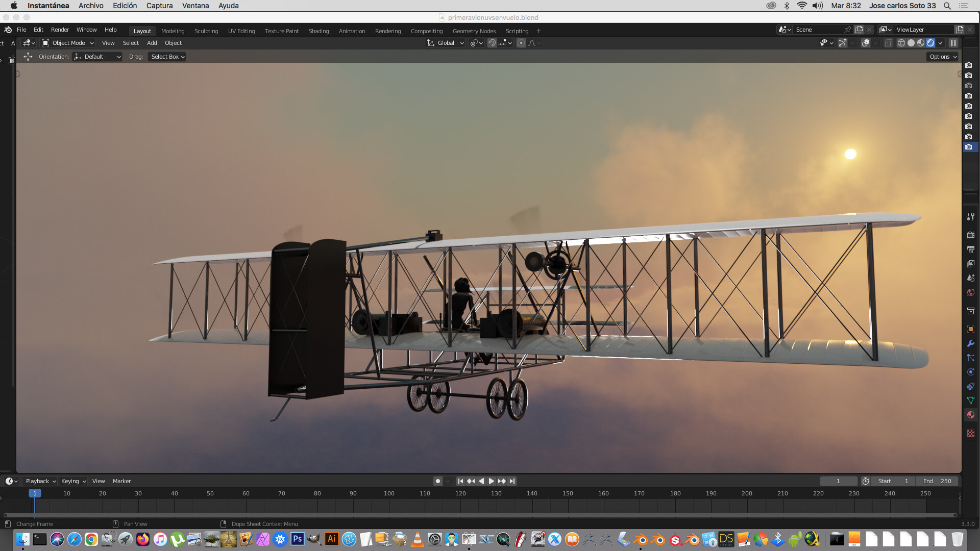Play animation in reverse
The width and height of the screenshot is (980, 551).
tap(481, 481)
